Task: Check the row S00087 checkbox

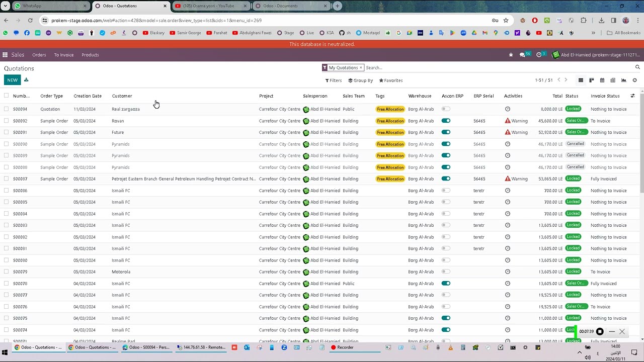Action: pyautogui.click(x=6, y=178)
